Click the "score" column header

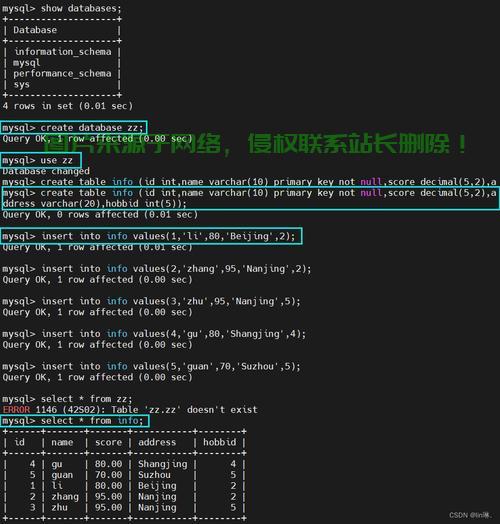coord(108,442)
